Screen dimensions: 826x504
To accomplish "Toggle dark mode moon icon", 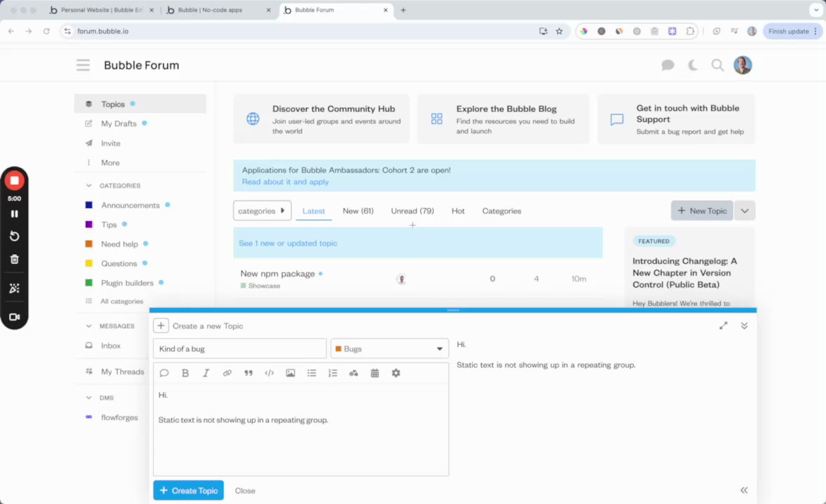I will tap(693, 65).
